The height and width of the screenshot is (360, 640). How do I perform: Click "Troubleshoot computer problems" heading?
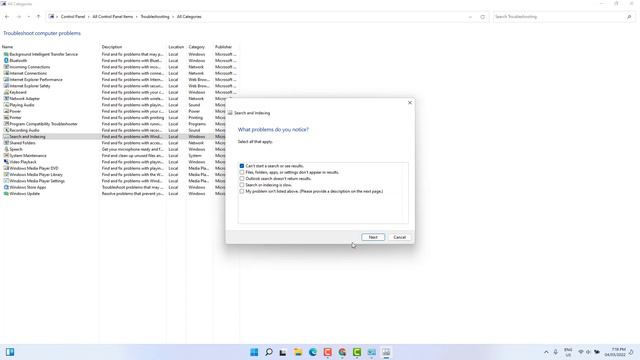42,33
